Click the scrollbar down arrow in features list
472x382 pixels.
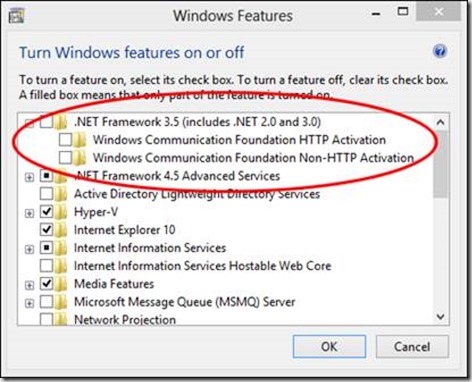(x=441, y=317)
